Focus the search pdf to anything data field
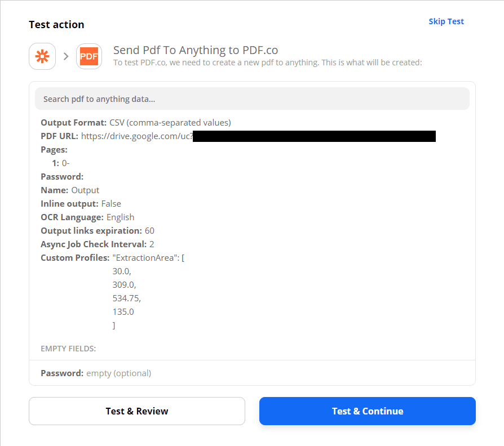Viewport: 504px width, 446px height. [x=252, y=99]
